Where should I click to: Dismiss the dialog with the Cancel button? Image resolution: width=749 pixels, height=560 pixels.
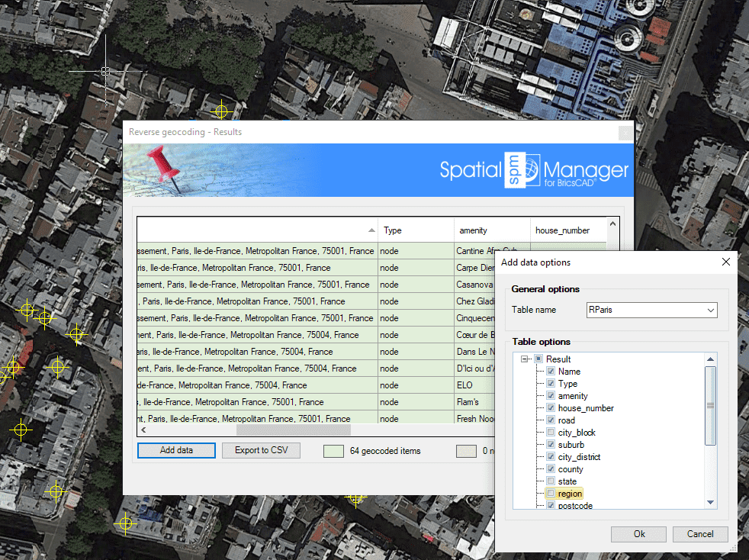700,534
